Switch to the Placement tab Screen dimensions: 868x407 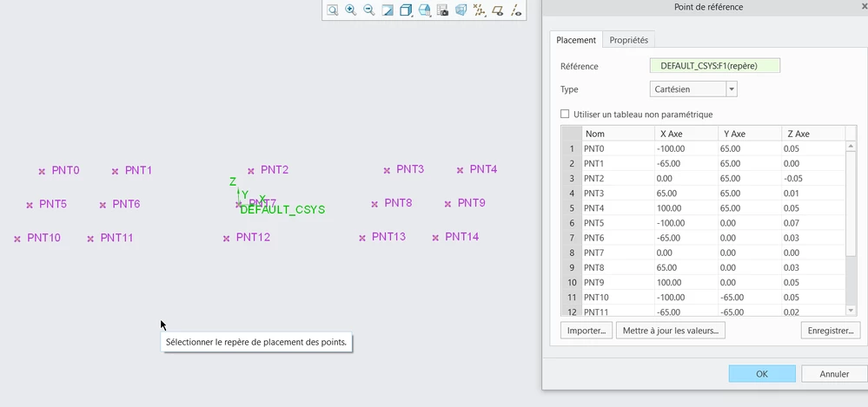pyautogui.click(x=576, y=40)
